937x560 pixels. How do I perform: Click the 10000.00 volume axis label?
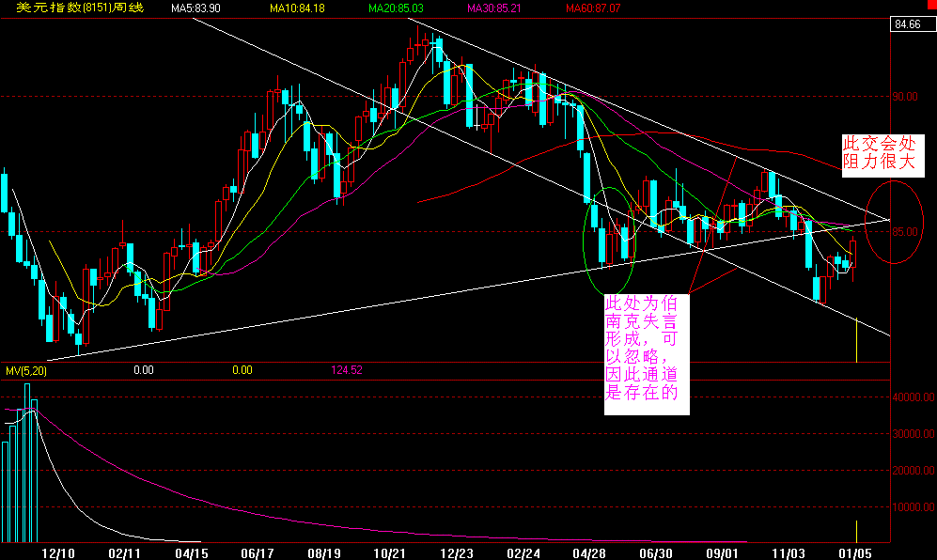[914, 506]
